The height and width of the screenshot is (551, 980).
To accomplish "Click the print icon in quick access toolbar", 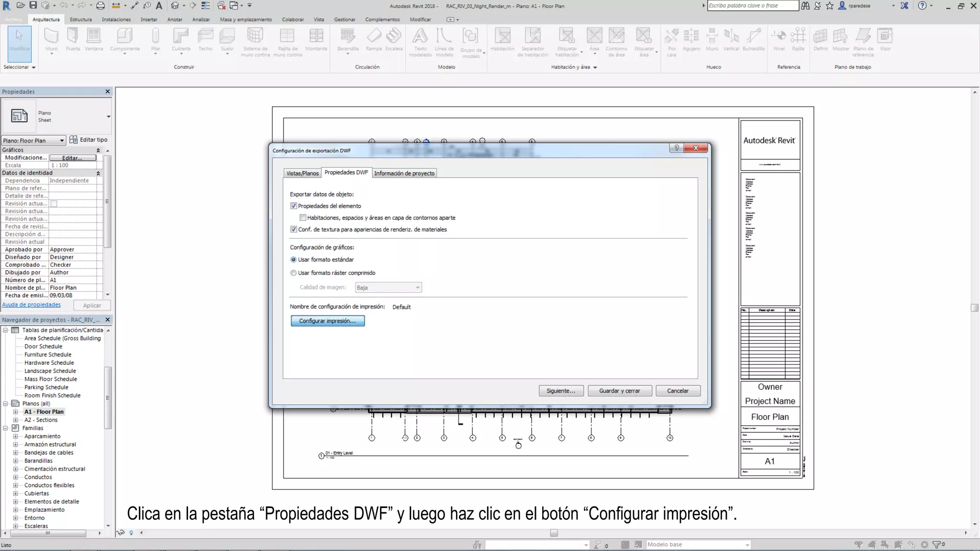I will coord(100,5).
